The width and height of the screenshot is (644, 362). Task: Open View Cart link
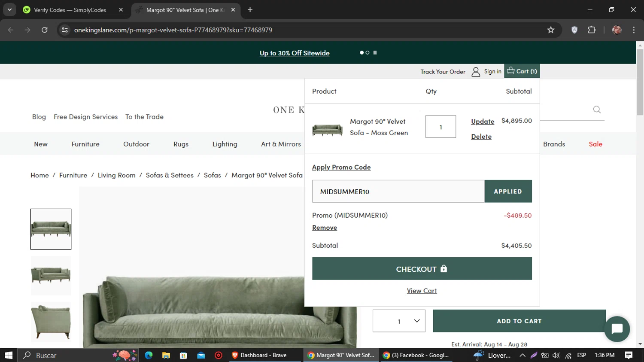pyautogui.click(x=422, y=291)
